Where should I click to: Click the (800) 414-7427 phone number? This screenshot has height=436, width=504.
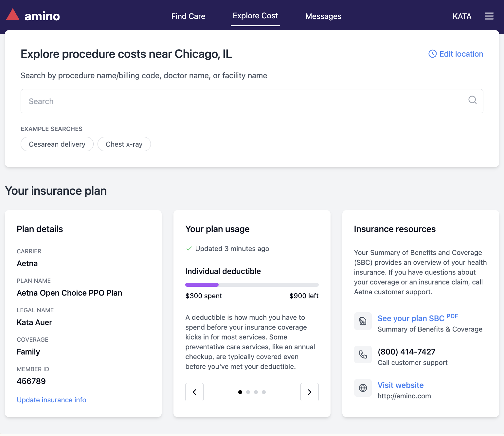[406, 352]
